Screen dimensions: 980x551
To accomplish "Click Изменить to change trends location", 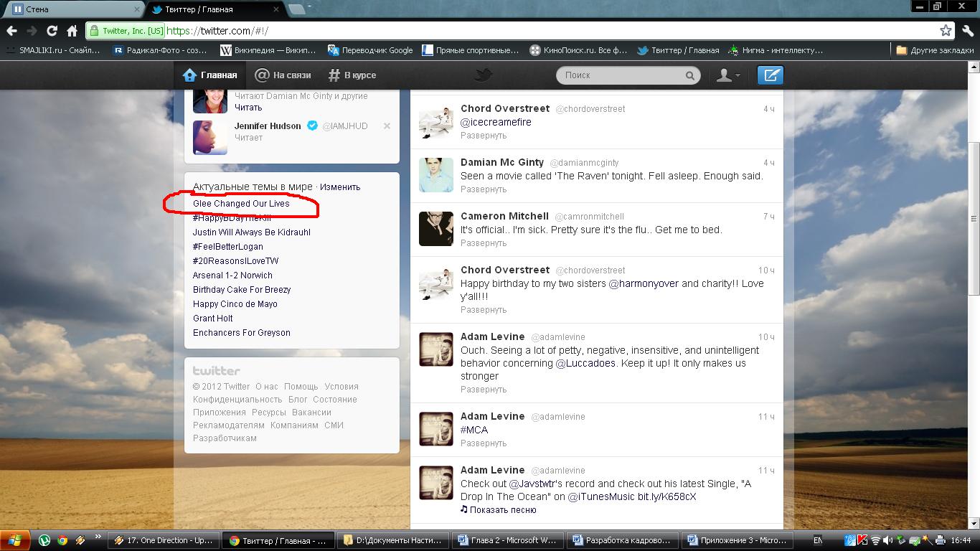I will (x=340, y=187).
